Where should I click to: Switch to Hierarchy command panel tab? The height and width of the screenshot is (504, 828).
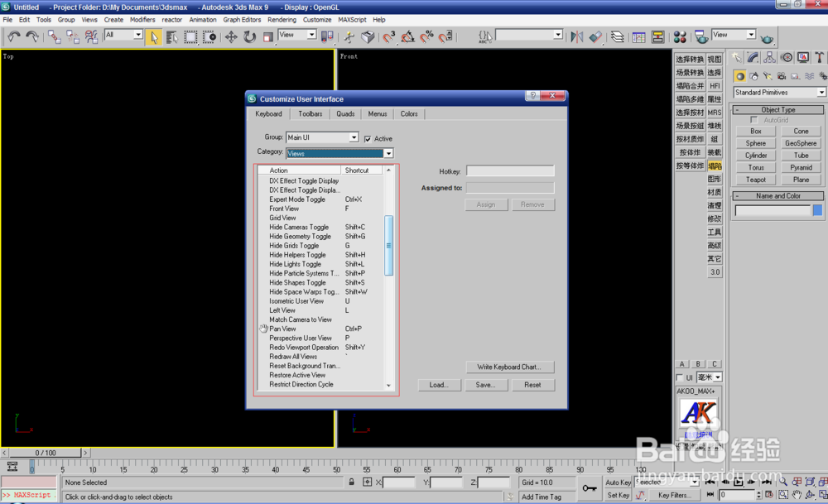pyautogui.click(x=769, y=58)
